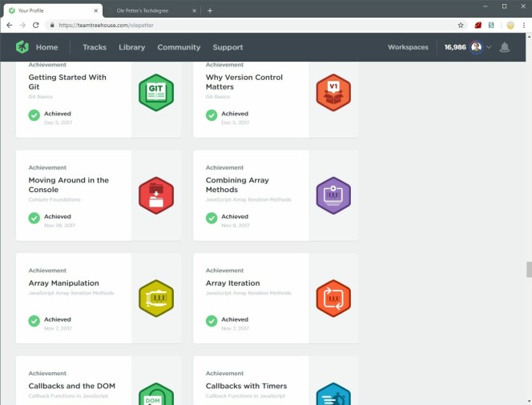Expand the profile dropdown chevron
The image size is (532, 405).
point(489,47)
